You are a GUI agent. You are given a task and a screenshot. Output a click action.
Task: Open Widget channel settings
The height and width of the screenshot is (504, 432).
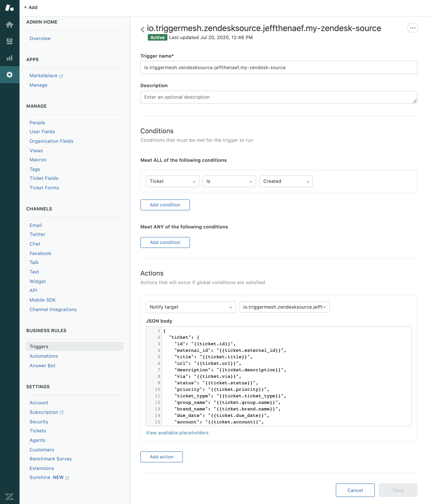pyautogui.click(x=38, y=282)
